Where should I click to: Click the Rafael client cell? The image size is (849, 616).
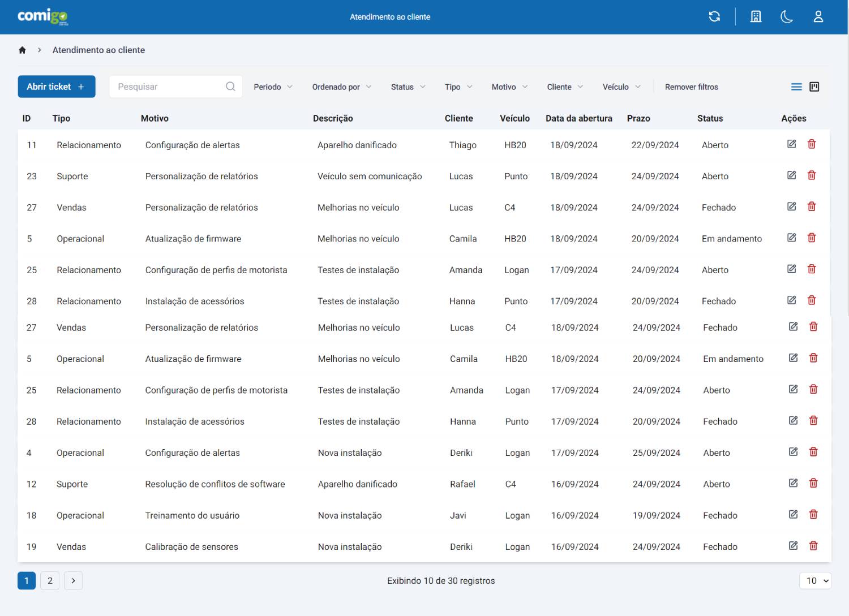click(462, 484)
